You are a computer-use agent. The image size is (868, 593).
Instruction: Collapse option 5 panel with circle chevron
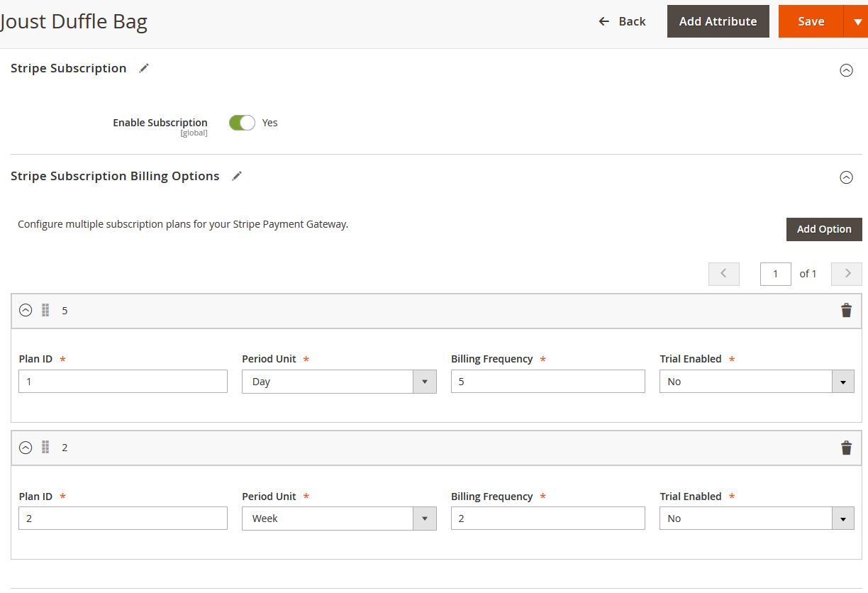pyautogui.click(x=26, y=310)
